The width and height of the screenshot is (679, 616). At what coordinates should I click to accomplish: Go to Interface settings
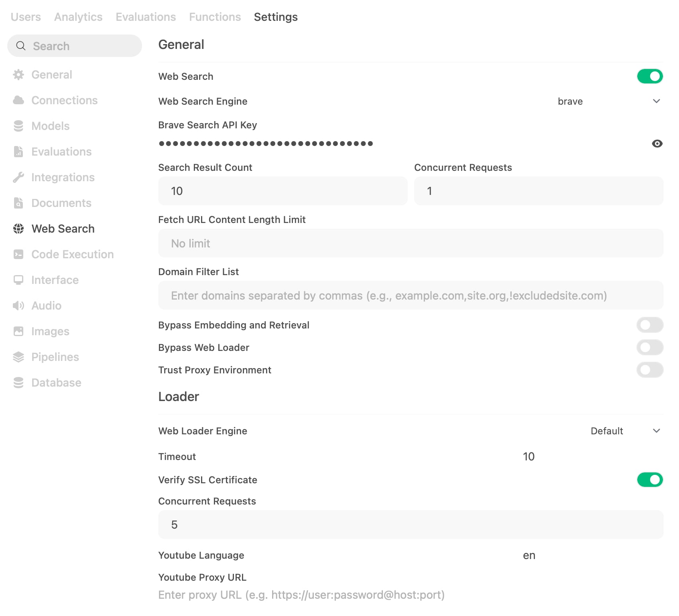click(x=55, y=280)
